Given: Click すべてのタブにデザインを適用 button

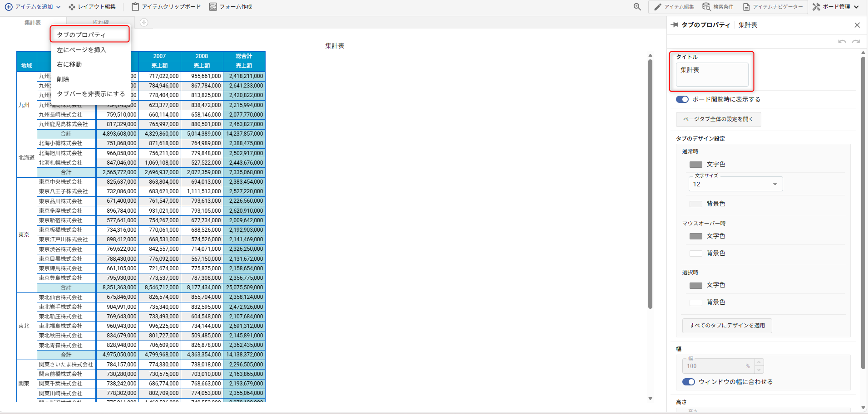Looking at the screenshot, I should point(727,326).
